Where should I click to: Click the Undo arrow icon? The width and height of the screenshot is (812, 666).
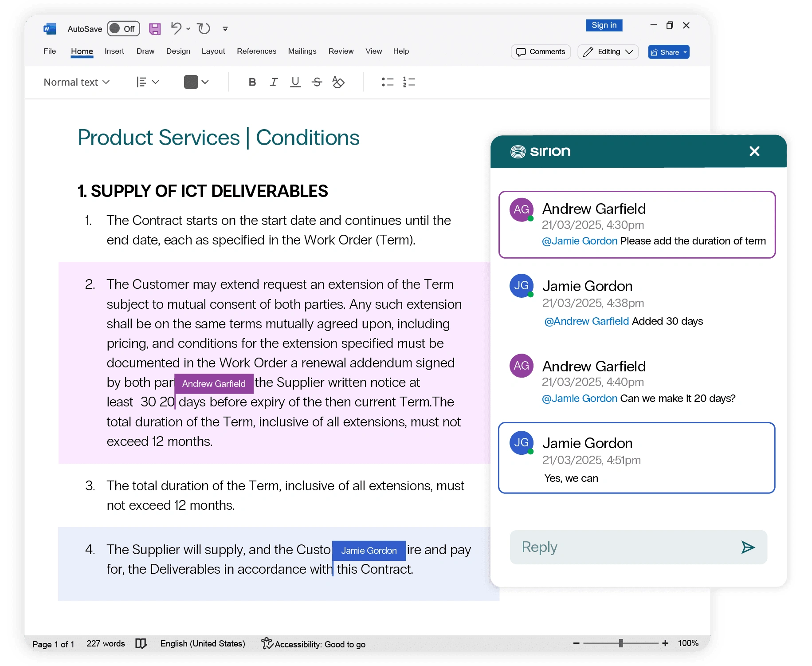coord(176,28)
